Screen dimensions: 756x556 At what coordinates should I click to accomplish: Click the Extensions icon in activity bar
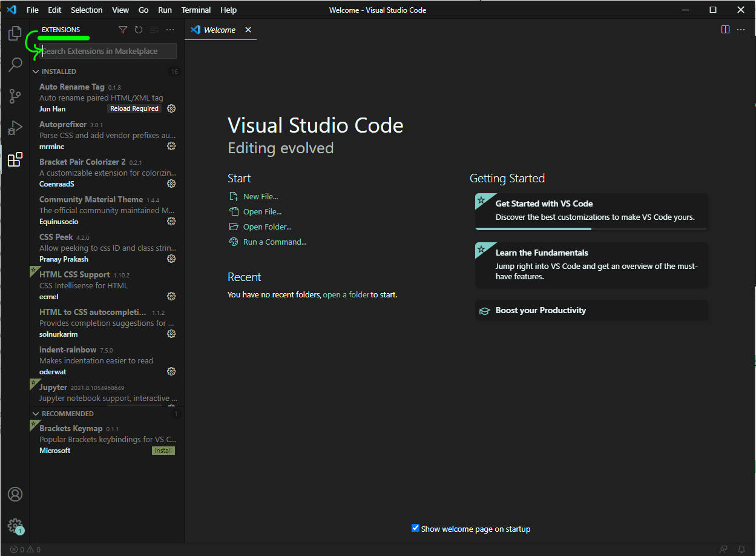[x=15, y=160]
